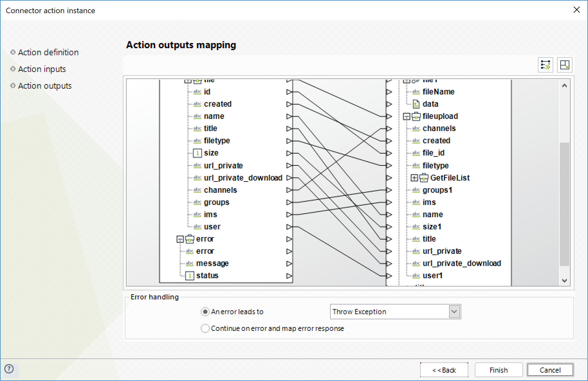Click the input arrow connector of file_id
Image resolution: width=588 pixels, height=381 pixels.
point(389,153)
